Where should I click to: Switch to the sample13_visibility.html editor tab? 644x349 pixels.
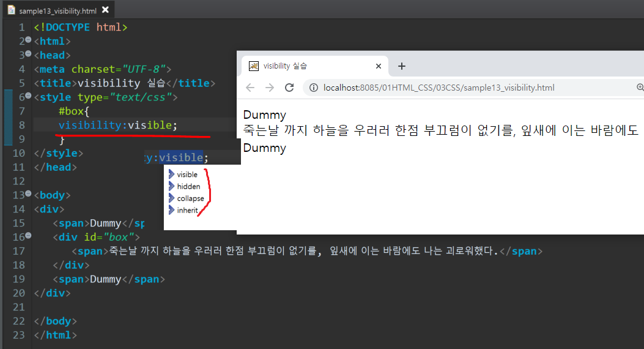[x=57, y=10]
